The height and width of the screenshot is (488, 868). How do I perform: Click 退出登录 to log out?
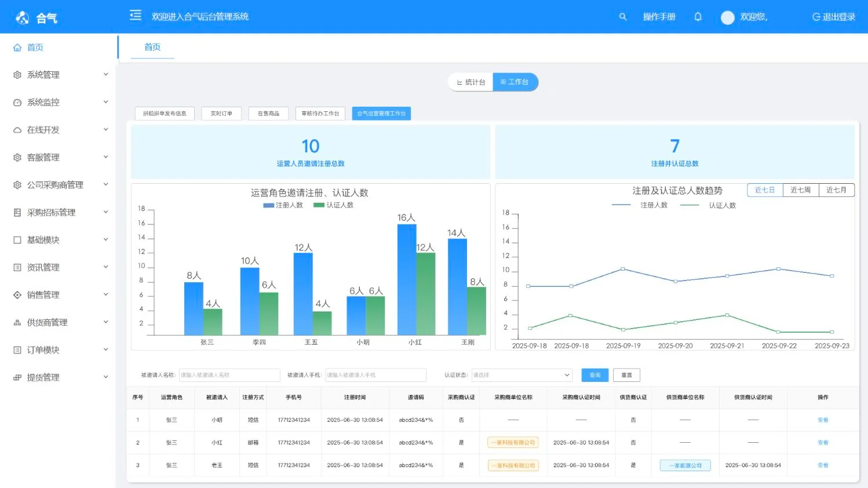[834, 17]
